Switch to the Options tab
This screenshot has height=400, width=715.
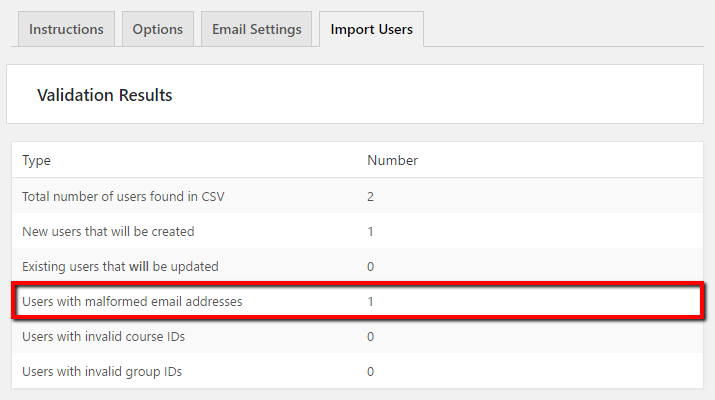point(158,29)
